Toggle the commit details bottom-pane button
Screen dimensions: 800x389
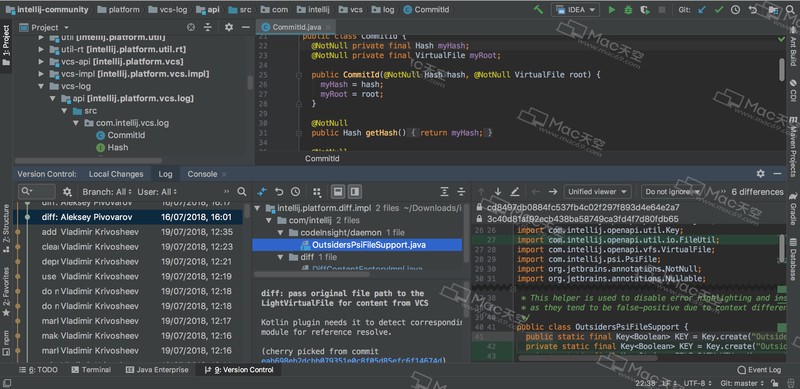point(337,192)
